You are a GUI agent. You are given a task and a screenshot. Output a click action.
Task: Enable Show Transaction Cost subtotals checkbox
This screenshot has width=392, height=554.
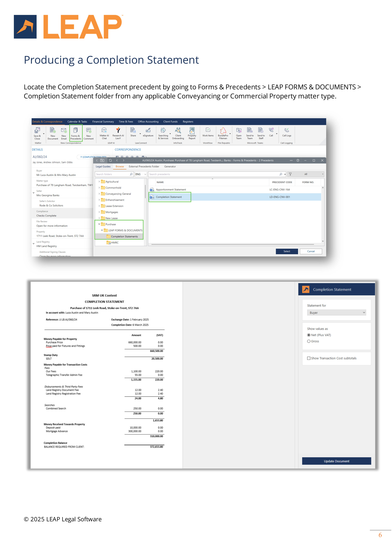[x=309, y=358]
